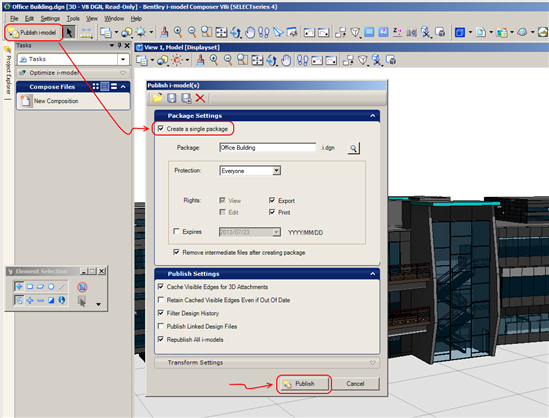Enable Retain Cached Visible Edges Even if Out Of Date
The width and height of the screenshot is (549, 418).
pyautogui.click(x=161, y=300)
